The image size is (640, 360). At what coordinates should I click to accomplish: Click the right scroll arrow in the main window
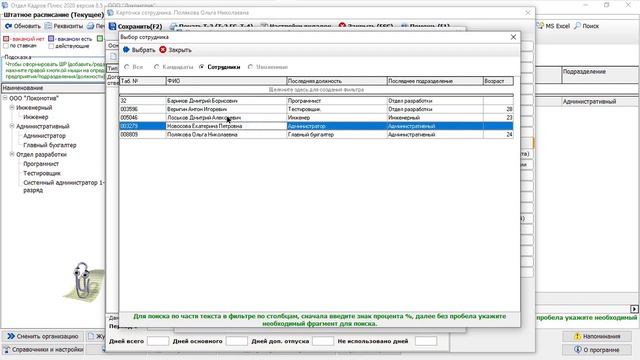pyautogui.click(x=634, y=309)
